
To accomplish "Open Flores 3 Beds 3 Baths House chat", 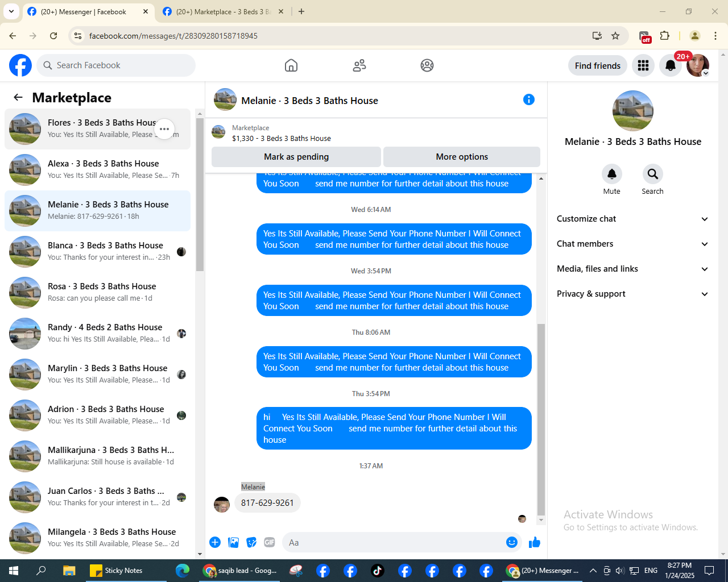I will 98,129.
